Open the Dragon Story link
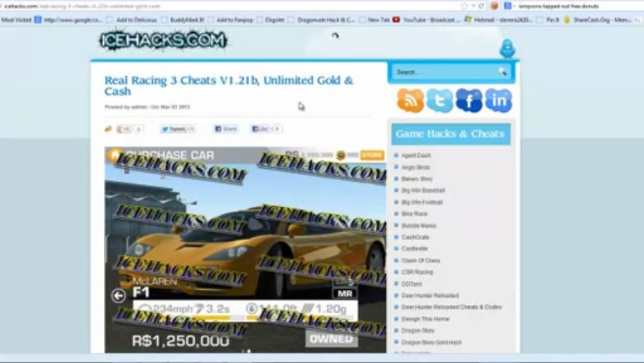Viewport: 644px width, 363px height. [417, 331]
